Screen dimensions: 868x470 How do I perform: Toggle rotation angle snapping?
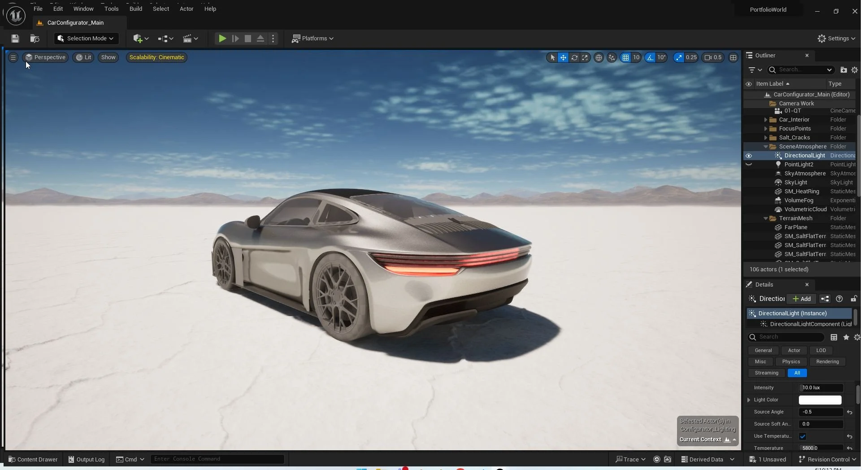650,57
